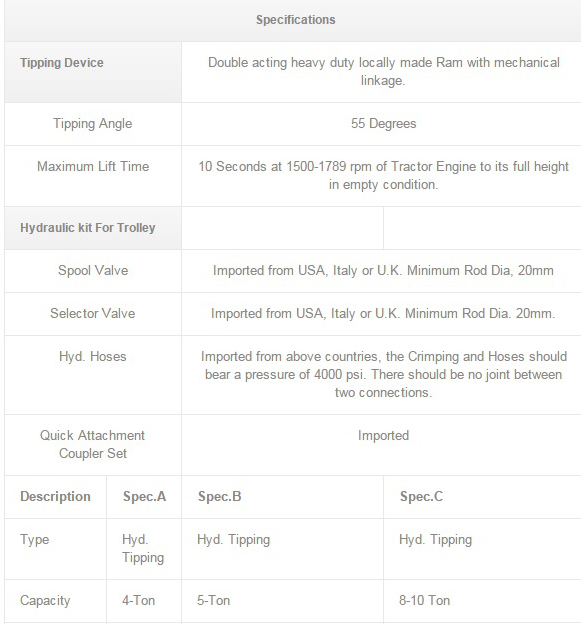Image resolution: width=581 pixels, height=624 pixels.
Task: Click the Maximum Lift Time label
Action: tap(93, 166)
